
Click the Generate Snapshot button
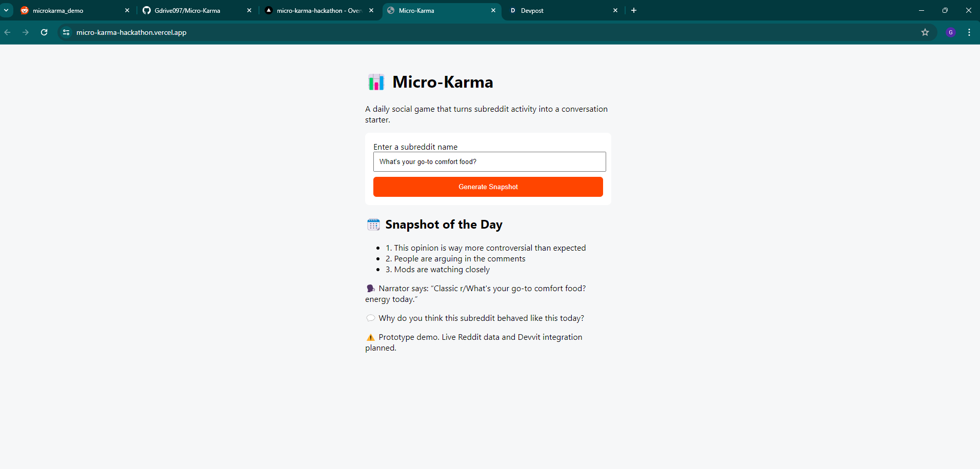[488, 187]
